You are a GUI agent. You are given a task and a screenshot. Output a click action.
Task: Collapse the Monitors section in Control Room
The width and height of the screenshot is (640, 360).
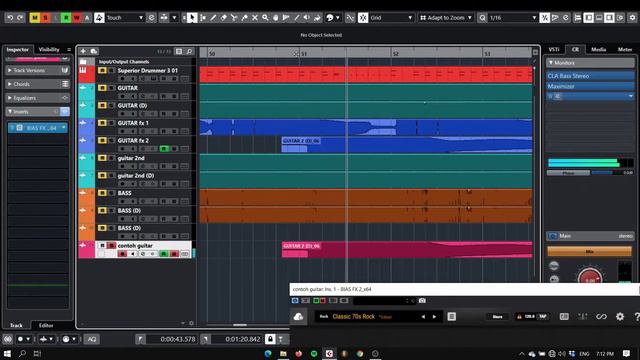click(x=551, y=62)
